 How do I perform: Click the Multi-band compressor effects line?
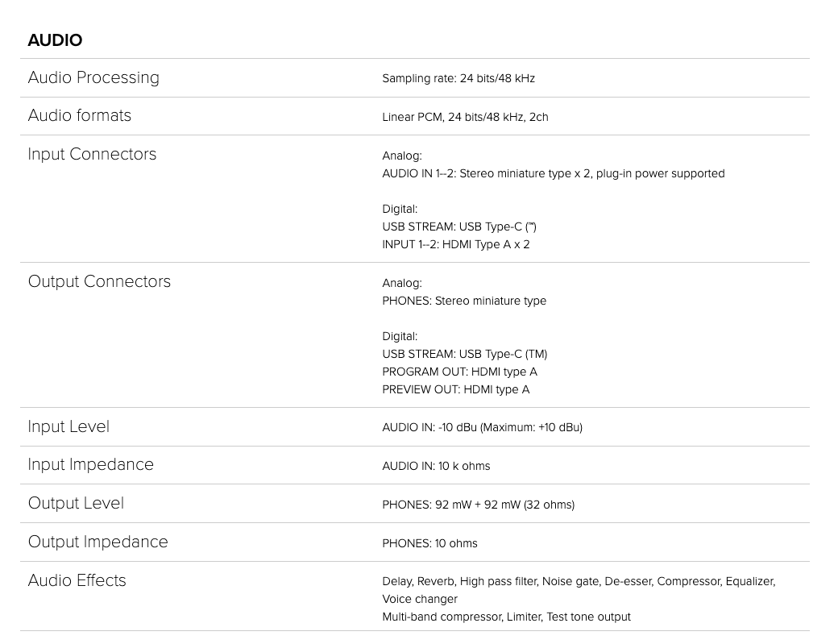pos(506,617)
